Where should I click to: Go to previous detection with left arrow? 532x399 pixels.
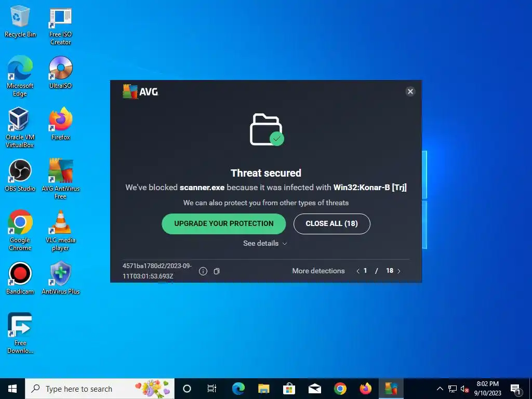[357, 271]
